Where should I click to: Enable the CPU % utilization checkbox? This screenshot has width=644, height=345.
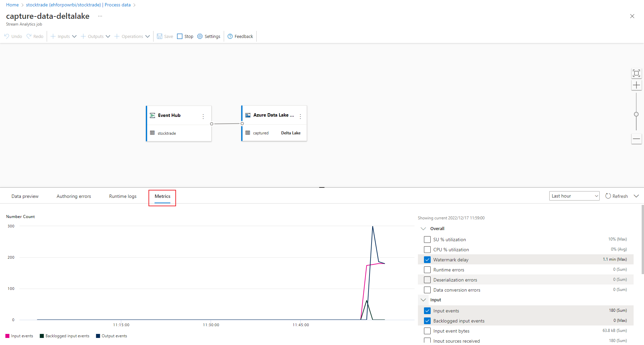[427, 250]
